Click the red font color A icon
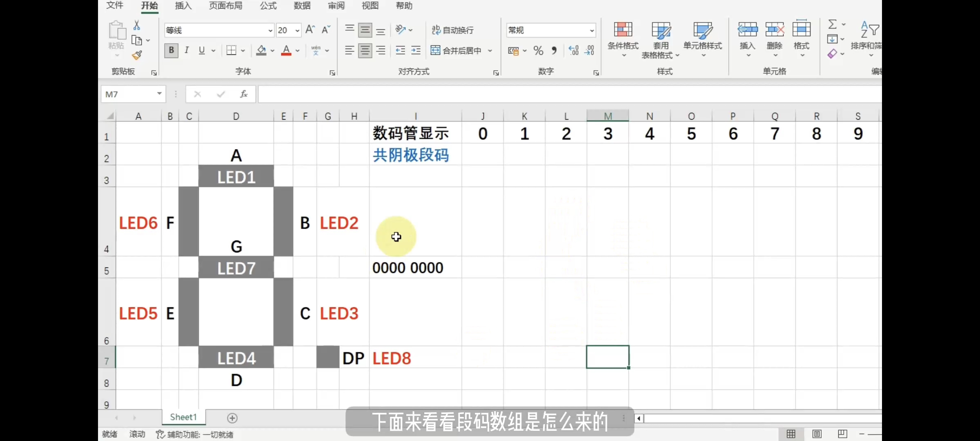 point(287,50)
